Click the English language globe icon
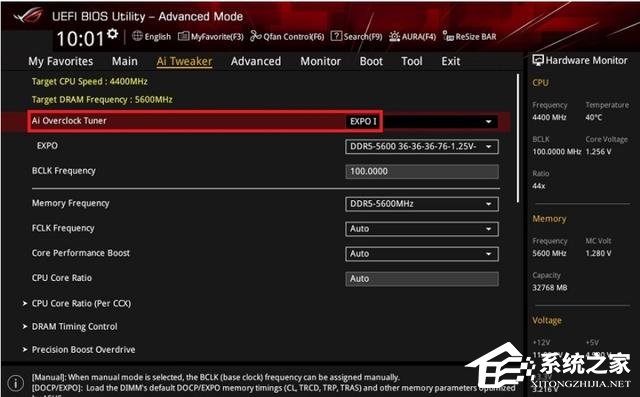640x397 pixels. coord(137,36)
